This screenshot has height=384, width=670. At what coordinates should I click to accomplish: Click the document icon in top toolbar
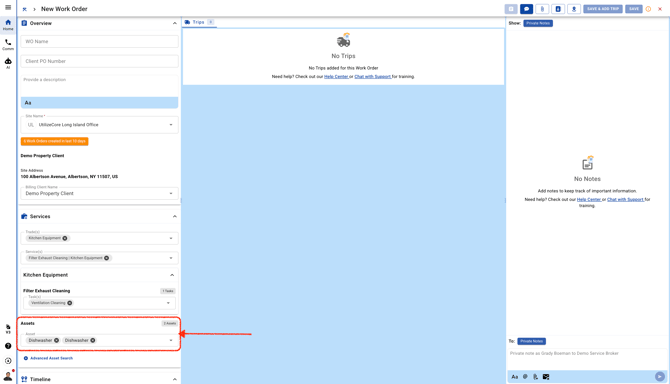click(558, 9)
